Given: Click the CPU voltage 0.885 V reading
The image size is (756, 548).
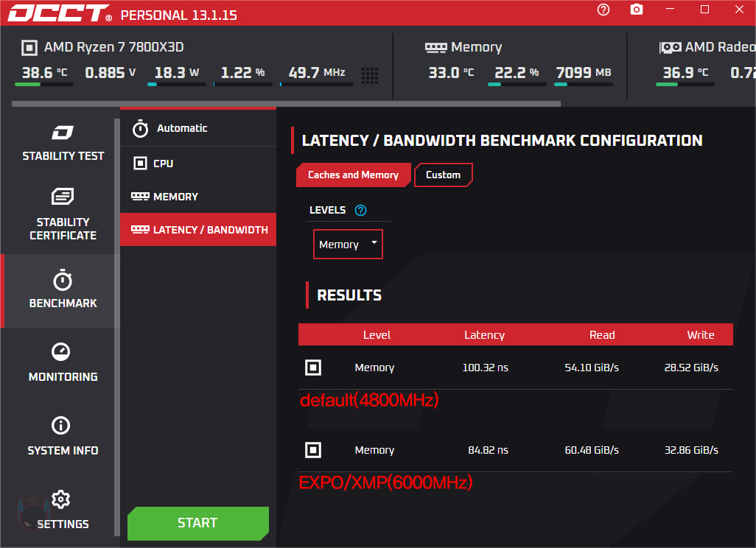Looking at the screenshot, I should (x=111, y=73).
